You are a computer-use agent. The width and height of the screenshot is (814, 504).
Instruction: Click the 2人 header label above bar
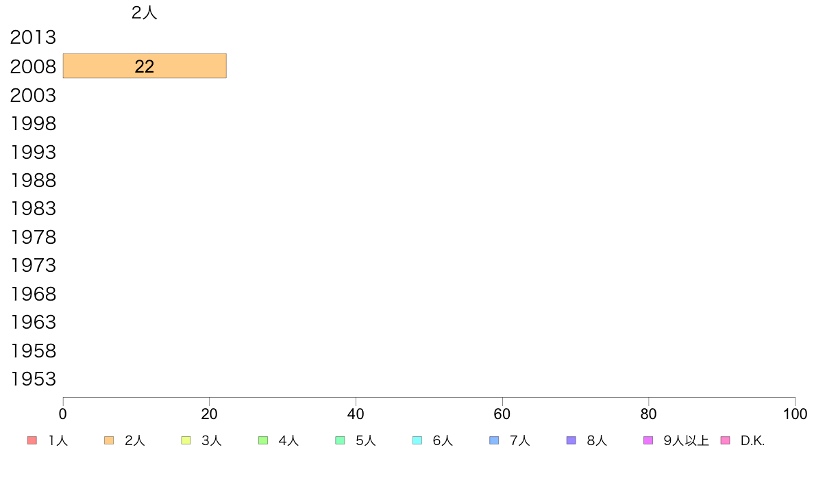pos(145,12)
